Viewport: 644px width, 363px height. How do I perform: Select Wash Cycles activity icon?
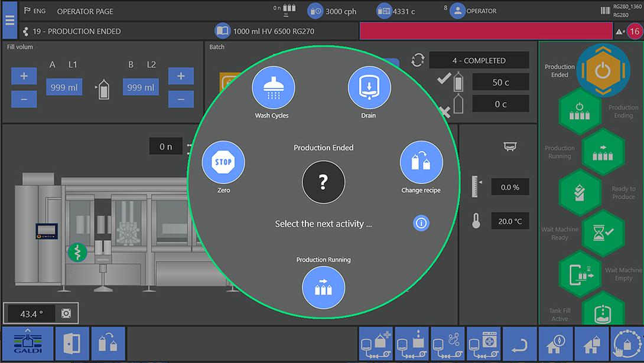point(273,88)
